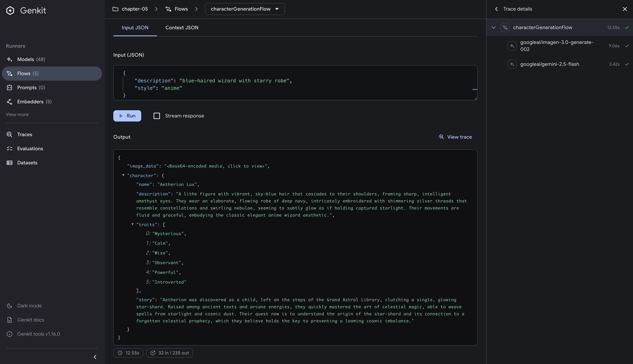Click the Traces magnifier icon
This screenshot has height=364, width=633.
click(x=10, y=135)
